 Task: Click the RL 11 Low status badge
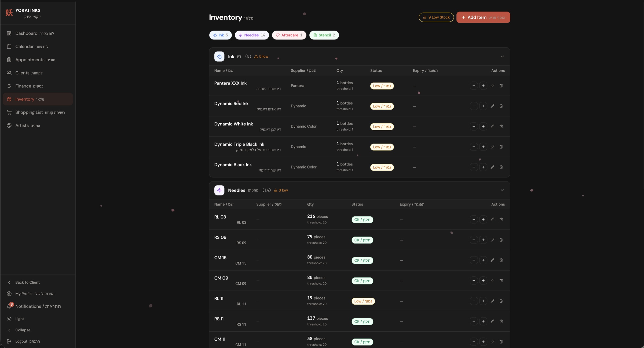[x=363, y=301]
